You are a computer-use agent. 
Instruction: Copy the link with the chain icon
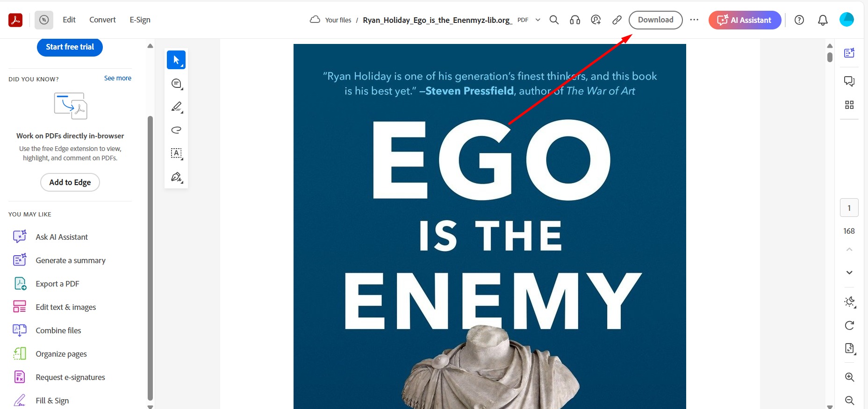(617, 20)
